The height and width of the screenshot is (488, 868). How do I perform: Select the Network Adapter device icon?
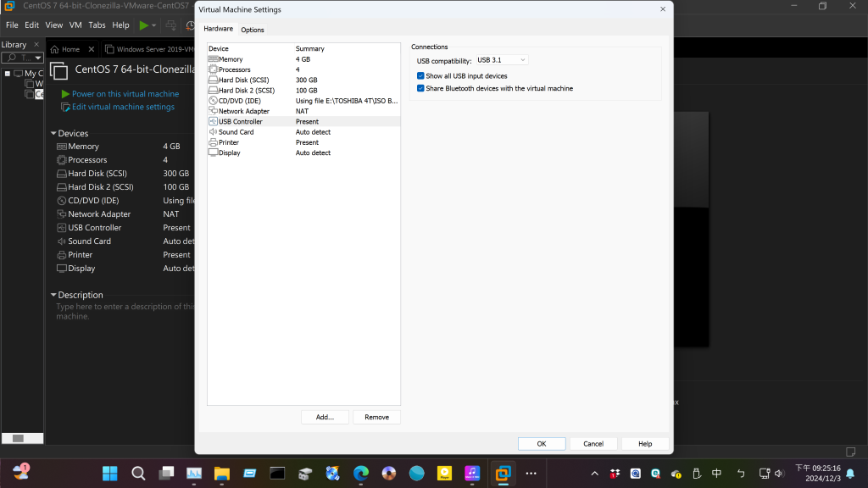coord(213,111)
